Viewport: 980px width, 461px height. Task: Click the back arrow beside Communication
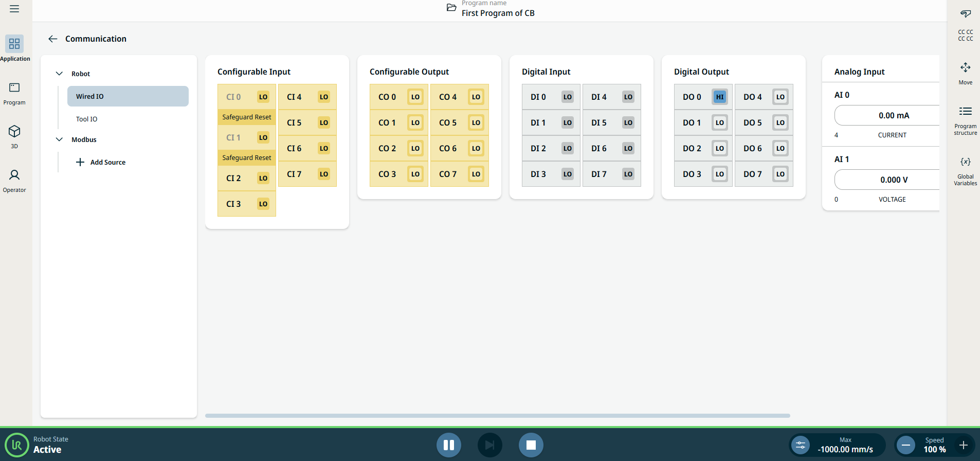coord(52,39)
